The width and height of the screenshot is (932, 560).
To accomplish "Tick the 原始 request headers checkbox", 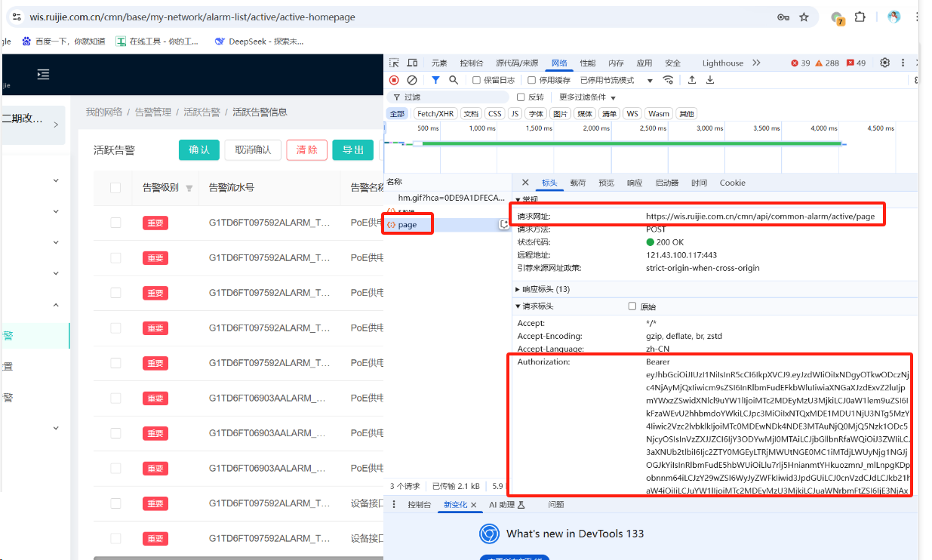I will point(632,306).
